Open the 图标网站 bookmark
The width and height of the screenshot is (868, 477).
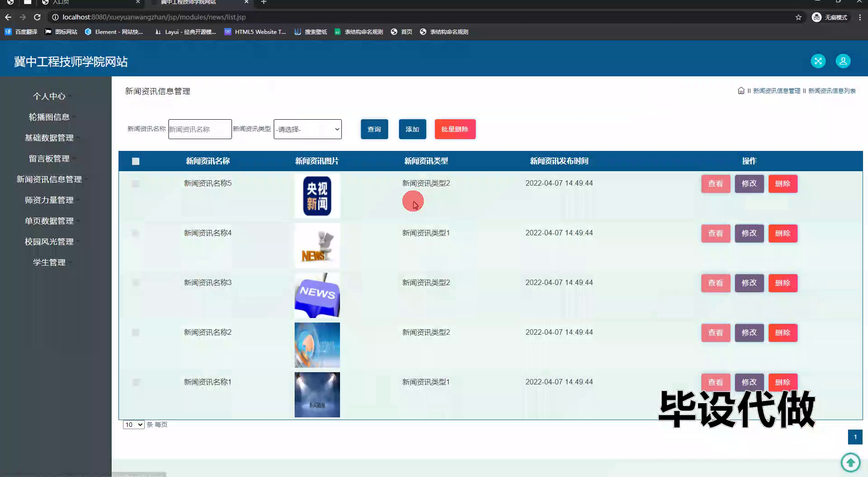pos(61,32)
